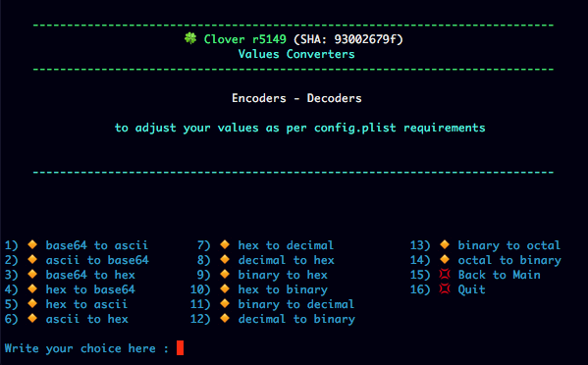This screenshot has height=365, width=588.
Task: Choose 'hex to decimal' option
Action: (286, 245)
